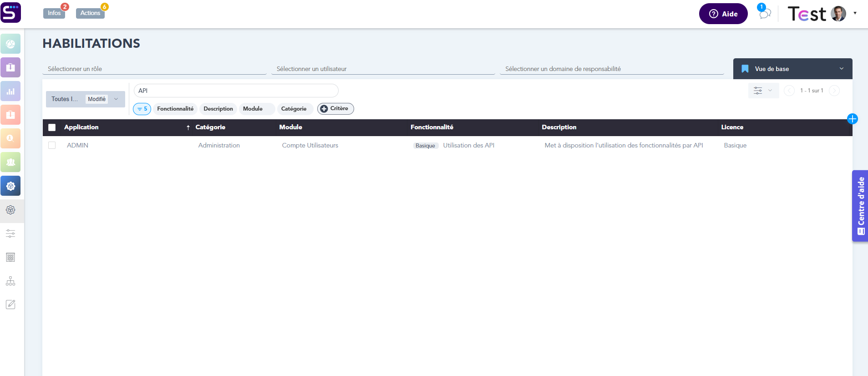This screenshot has width=868, height=376.
Task: Open the calendar grid sidebar icon
Action: (10, 257)
